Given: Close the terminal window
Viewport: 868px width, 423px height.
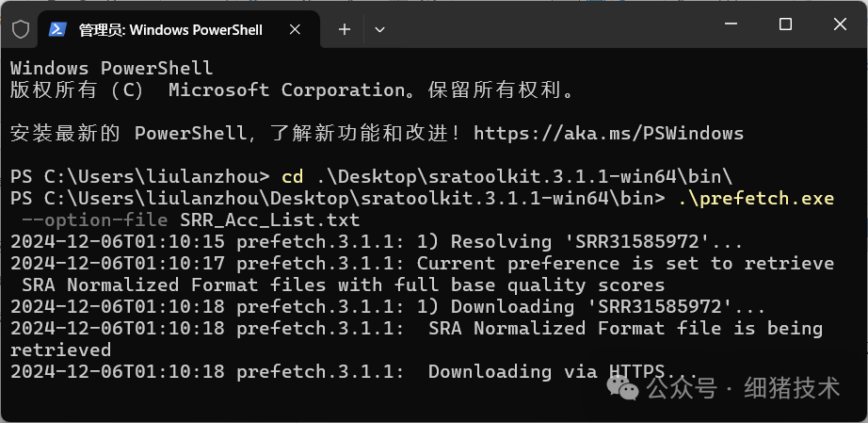Looking at the screenshot, I should 839,25.
